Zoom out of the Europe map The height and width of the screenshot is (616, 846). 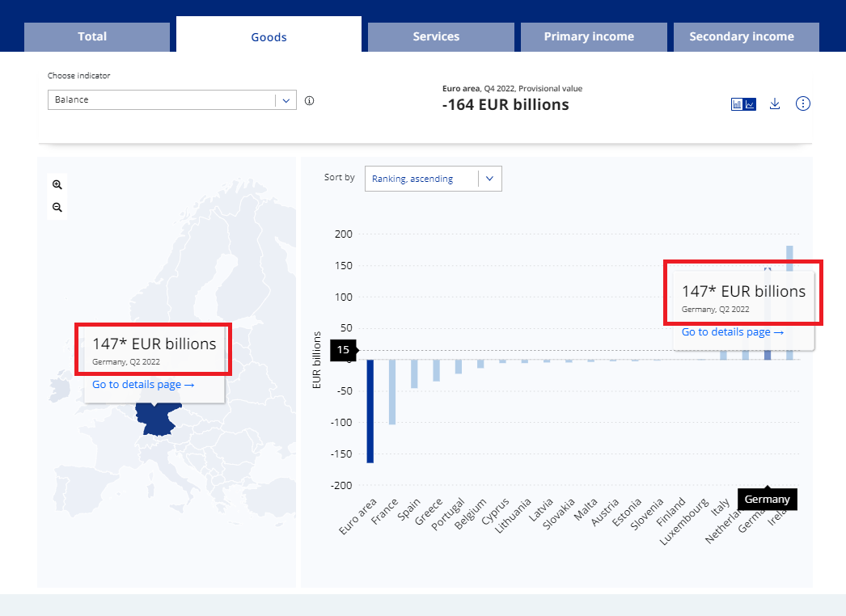tap(57, 207)
